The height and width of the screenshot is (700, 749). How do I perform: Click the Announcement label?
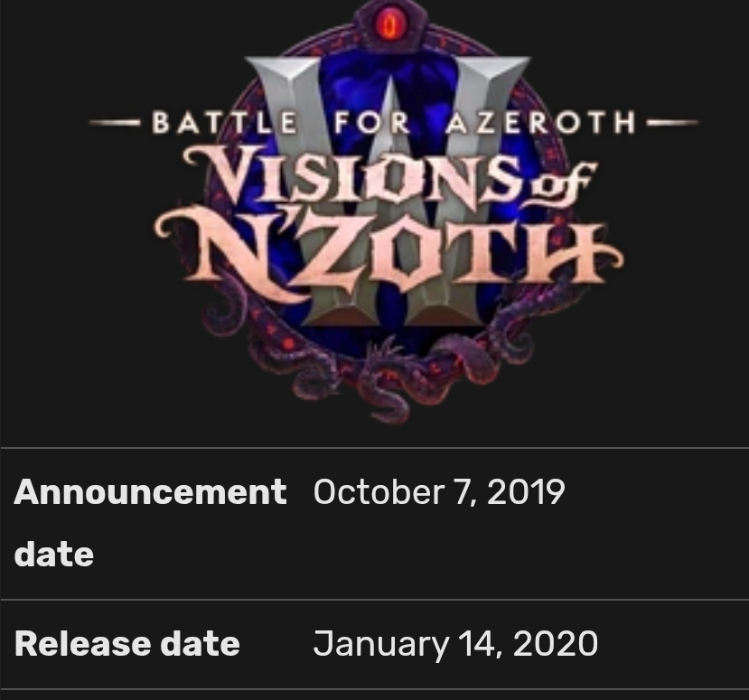click(150, 492)
